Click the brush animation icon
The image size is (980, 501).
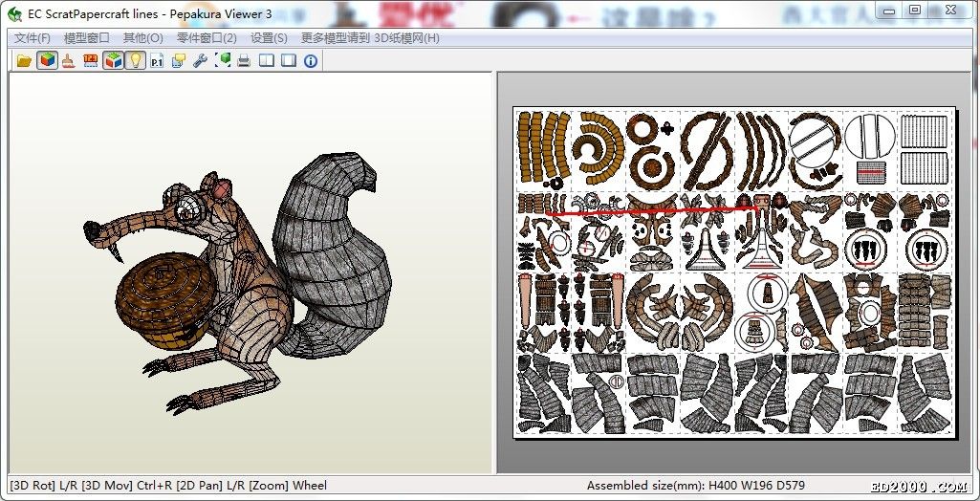[69, 60]
